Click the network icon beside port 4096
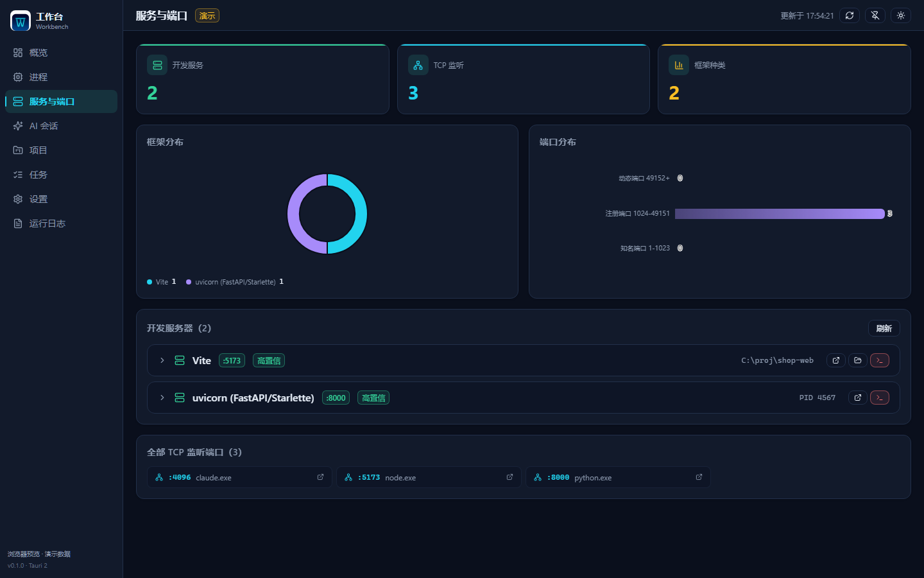Image resolution: width=924 pixels, height=578 pixels. 159,477
